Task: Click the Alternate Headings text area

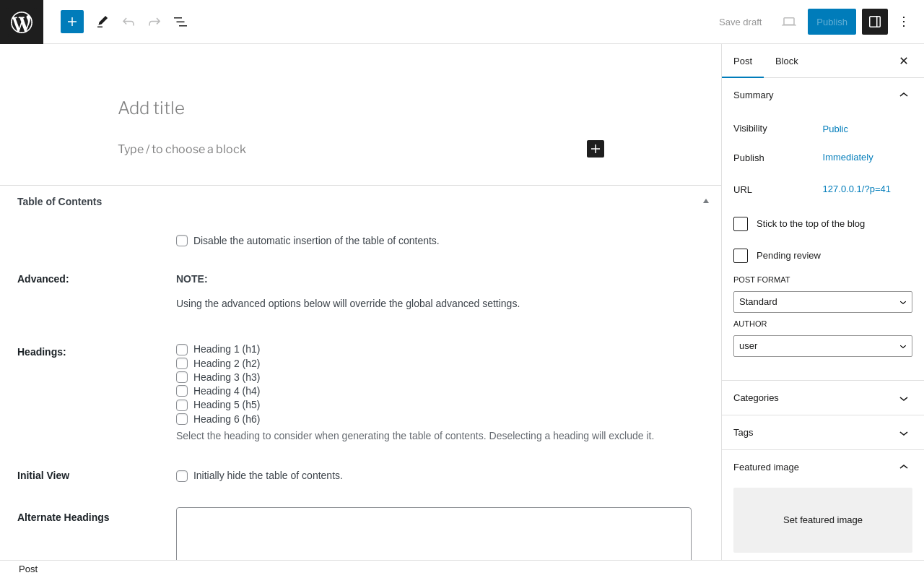Action: [434, 533]
